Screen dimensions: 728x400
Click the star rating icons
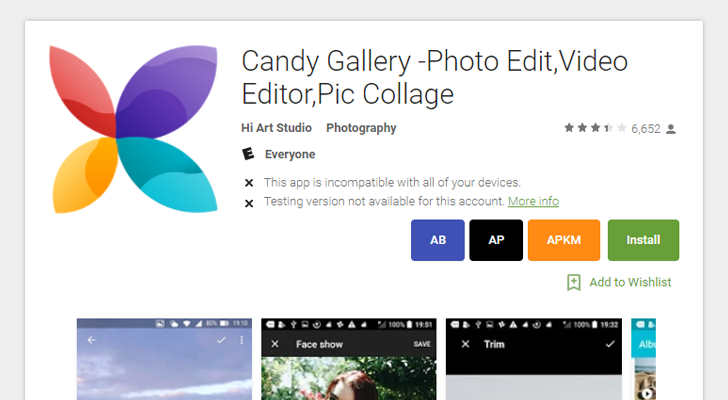coord(595,129)
